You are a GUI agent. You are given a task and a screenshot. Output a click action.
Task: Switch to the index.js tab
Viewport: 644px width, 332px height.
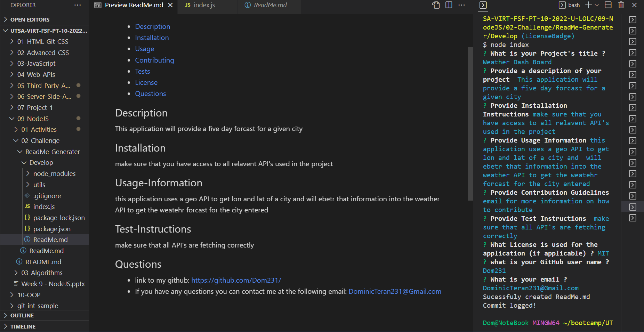click(x=203, y=5)
